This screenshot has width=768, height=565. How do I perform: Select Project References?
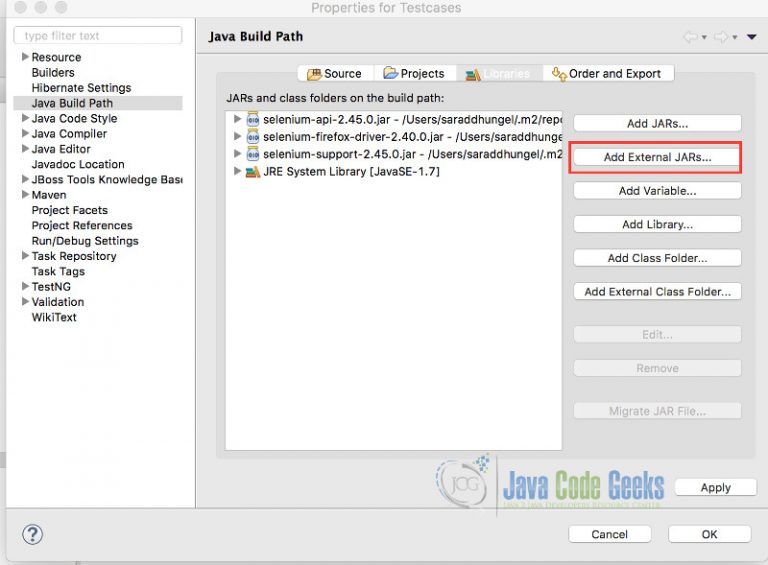[82, 225]
